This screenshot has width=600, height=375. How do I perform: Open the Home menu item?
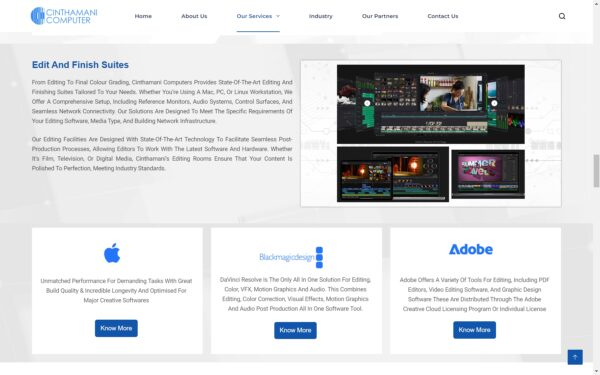(143, 16)
